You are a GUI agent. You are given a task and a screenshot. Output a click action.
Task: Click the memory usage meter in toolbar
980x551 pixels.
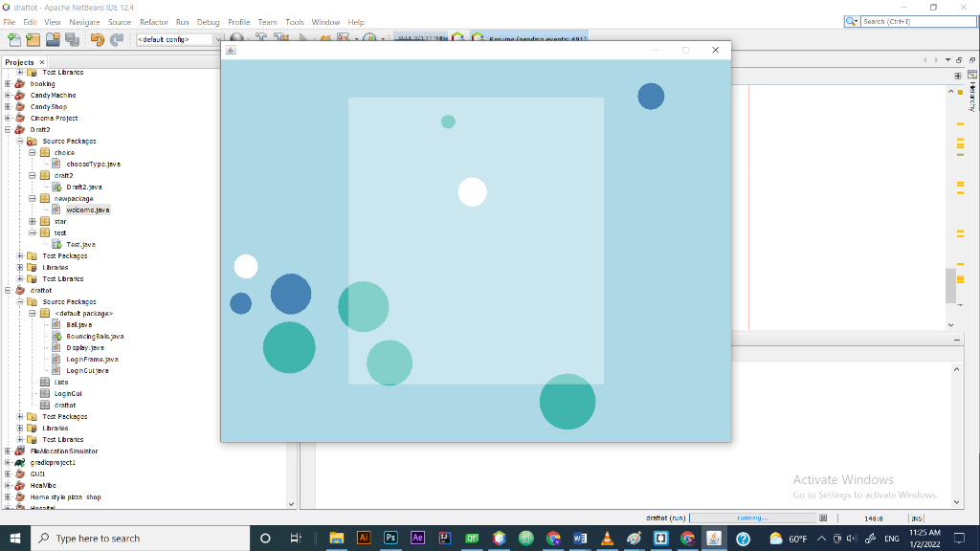pos(421,39)
